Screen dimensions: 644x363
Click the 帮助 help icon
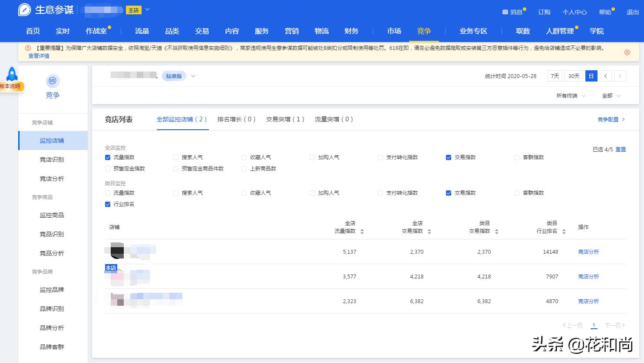pyautogui.click(x=604, y=12)
